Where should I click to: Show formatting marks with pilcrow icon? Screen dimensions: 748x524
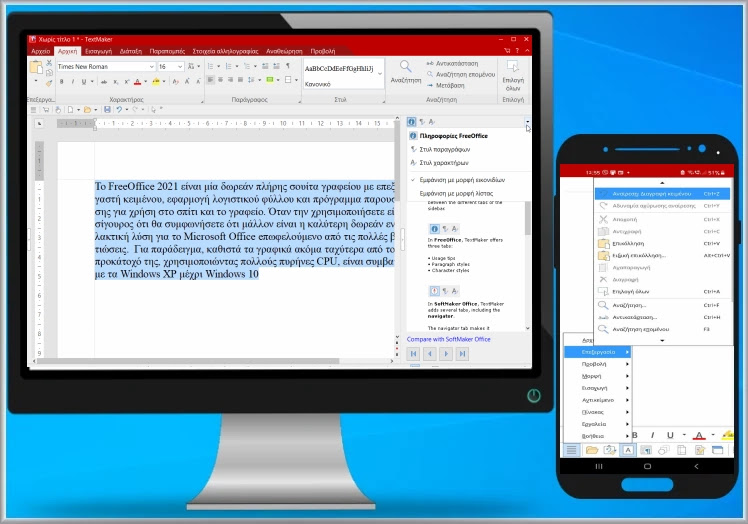pos(288,66)
